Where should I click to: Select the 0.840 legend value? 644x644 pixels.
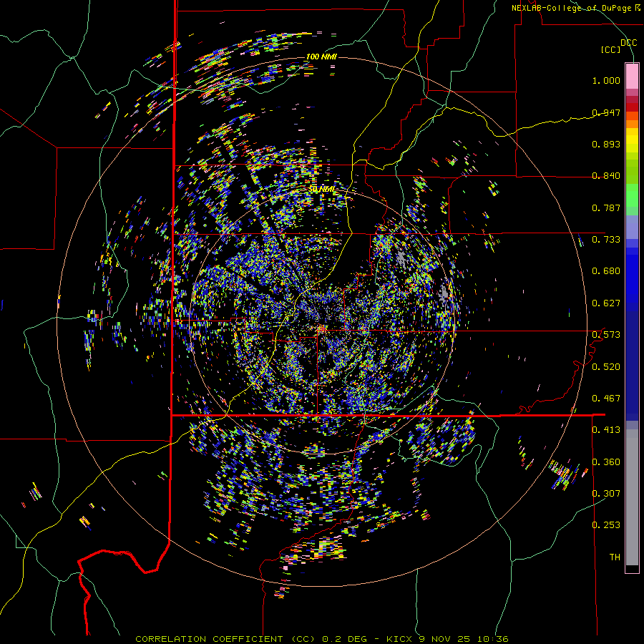coord(606,176)
